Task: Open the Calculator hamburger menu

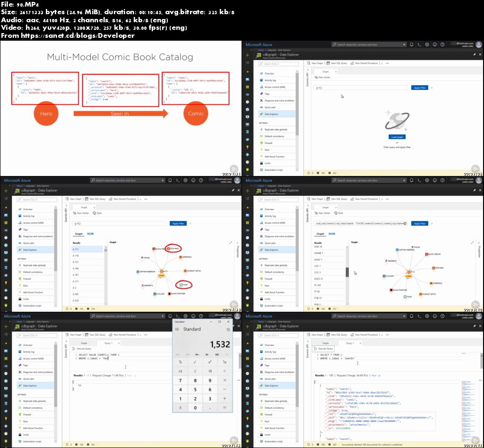Action: (177, 329)
